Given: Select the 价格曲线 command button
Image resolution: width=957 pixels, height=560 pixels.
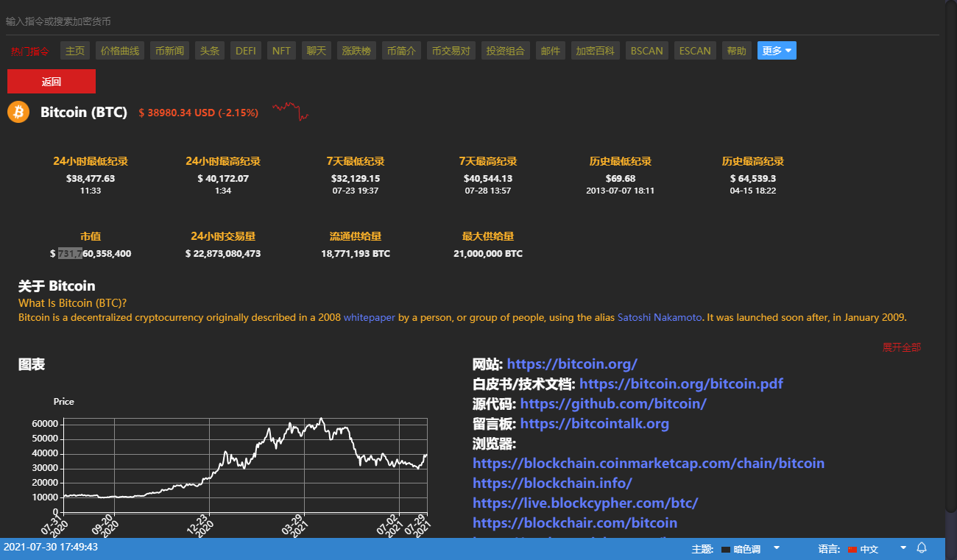Looking at the screenshot, I should 120,51.
